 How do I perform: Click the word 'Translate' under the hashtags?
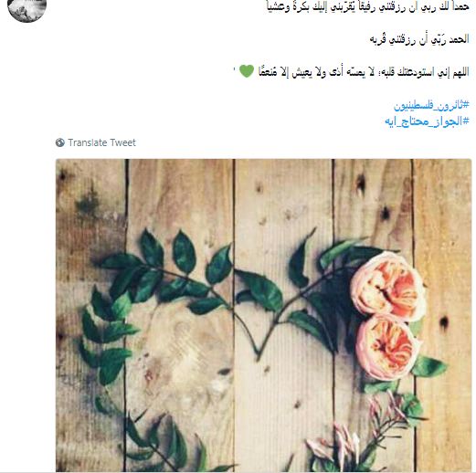tap(87, 142)
